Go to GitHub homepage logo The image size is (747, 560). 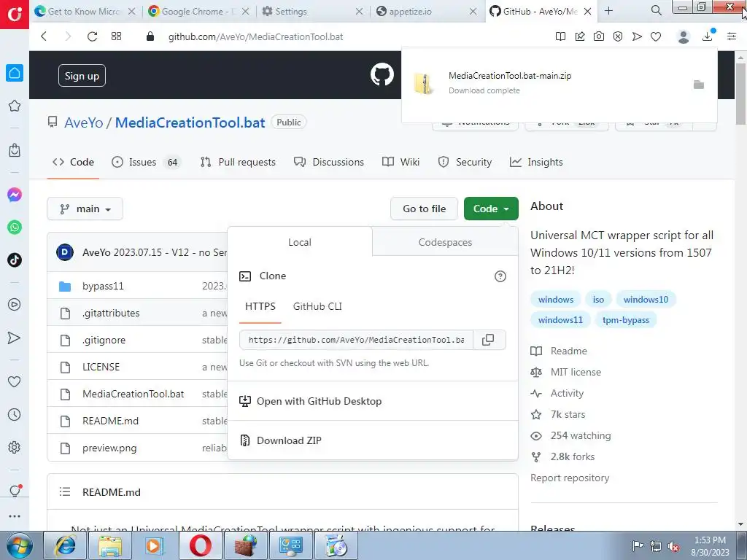pyautogui.click(x=382, y=75)
